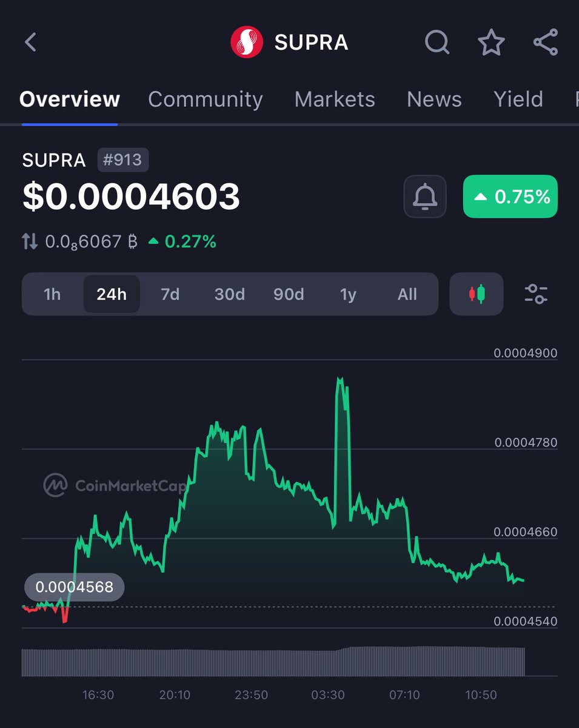Open the News tab
Screen dimensions: 579x728
[x=434, y=99]
